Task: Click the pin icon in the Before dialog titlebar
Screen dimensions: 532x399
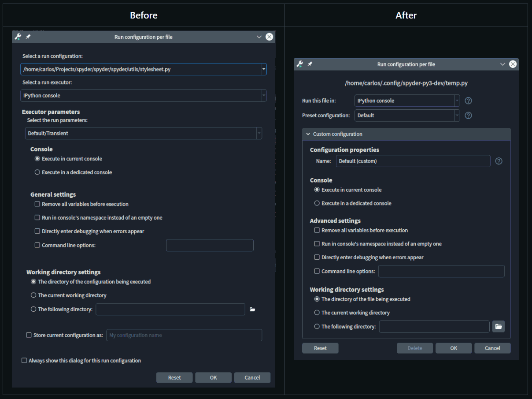Action: (28, 37)
